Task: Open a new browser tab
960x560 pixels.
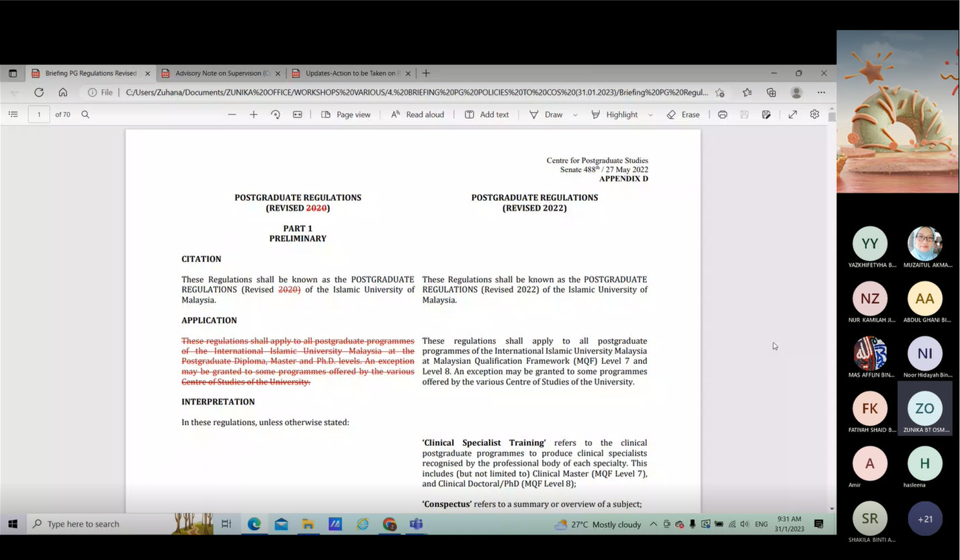Action: (426, 73)
